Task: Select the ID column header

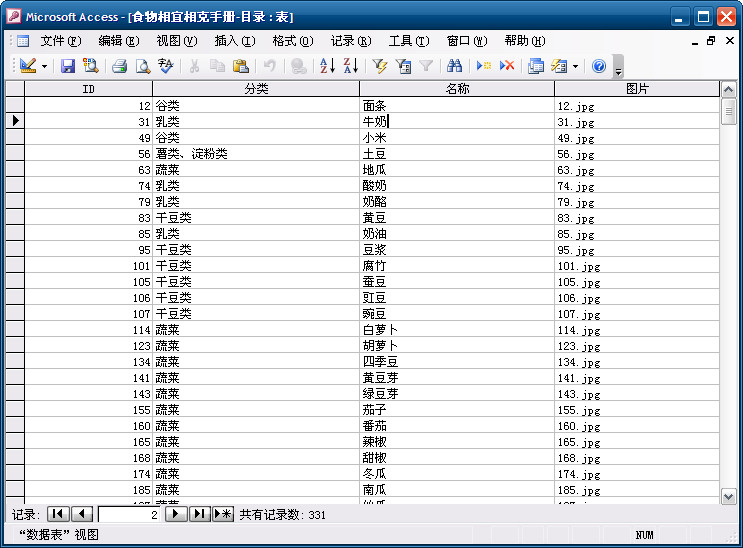Action: click(x=89, y=89)
